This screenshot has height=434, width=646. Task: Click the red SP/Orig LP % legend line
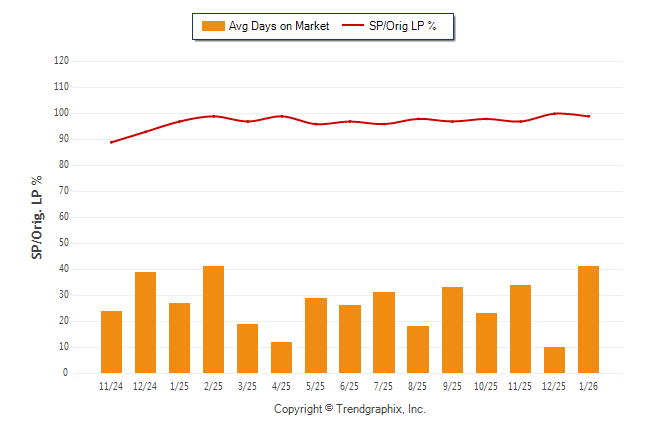pos(354,26)
